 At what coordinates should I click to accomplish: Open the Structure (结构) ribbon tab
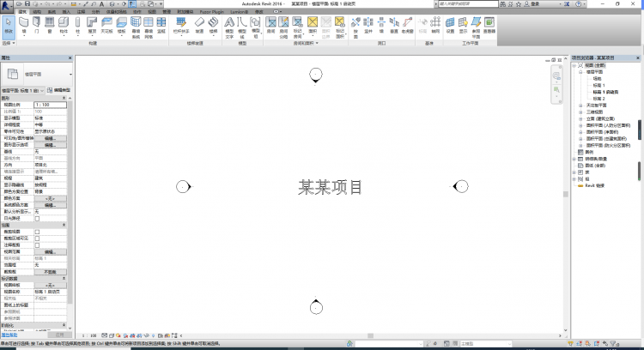point(37,12)
